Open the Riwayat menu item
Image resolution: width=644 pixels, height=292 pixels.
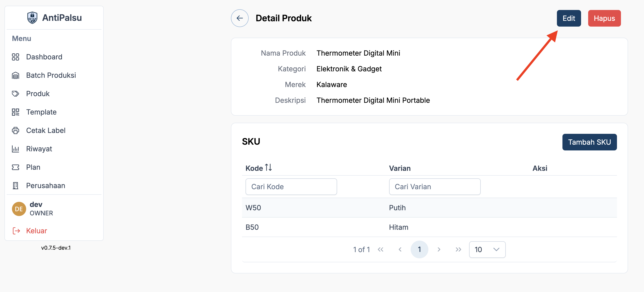tap(39, 149)
